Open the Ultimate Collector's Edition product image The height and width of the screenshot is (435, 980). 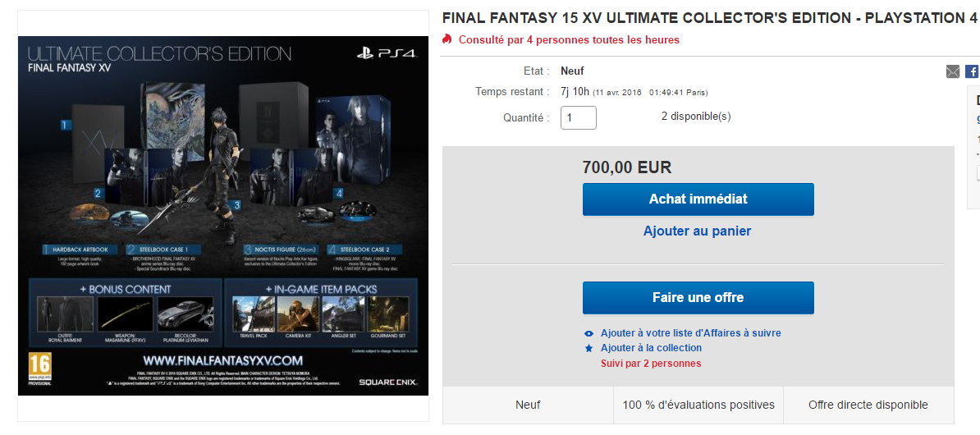[223, 216]
